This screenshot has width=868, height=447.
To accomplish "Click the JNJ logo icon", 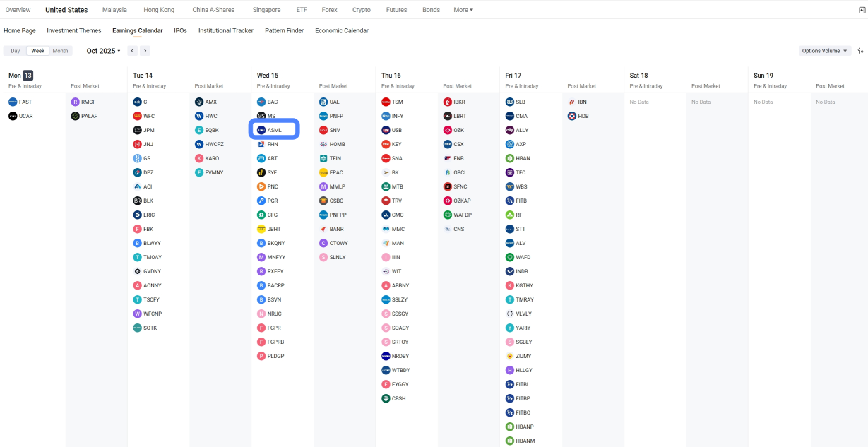I will 137,144.
